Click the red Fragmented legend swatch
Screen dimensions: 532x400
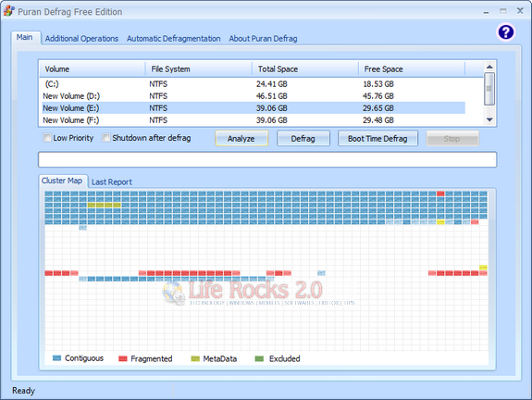[122, 358]
